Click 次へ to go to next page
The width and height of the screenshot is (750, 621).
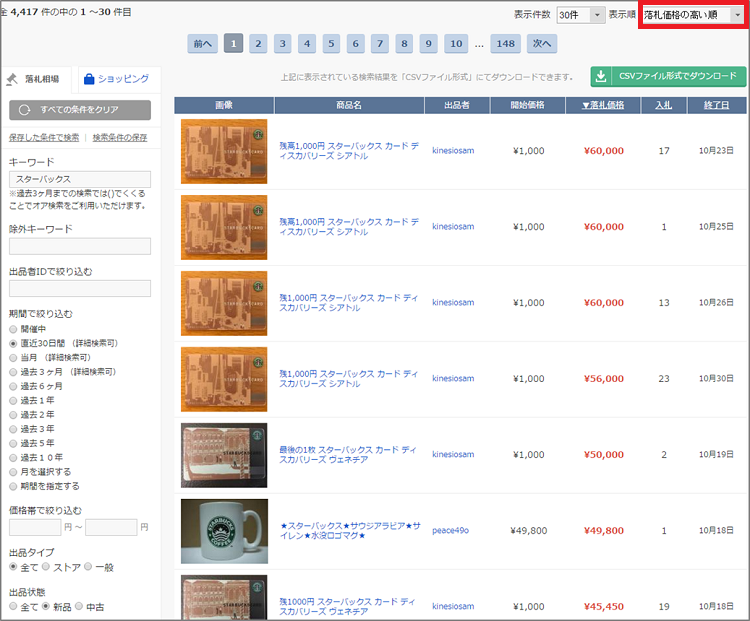click(541, 43)
